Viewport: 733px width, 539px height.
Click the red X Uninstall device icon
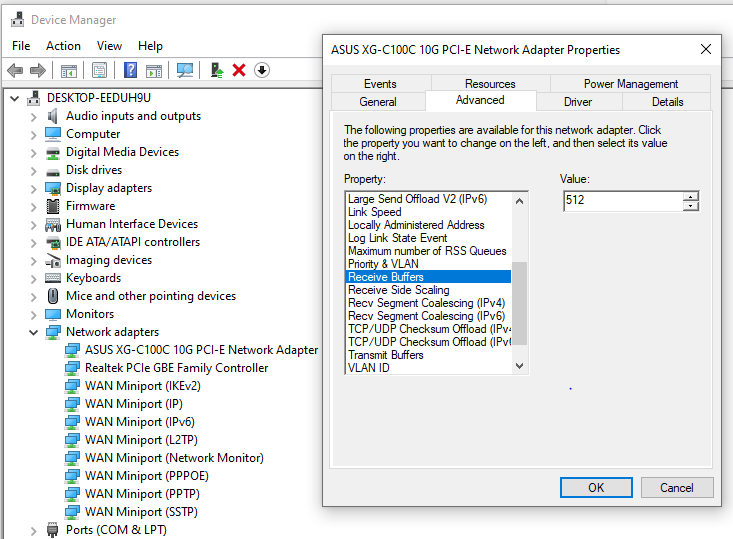pyautogui.click(x=239, y=70)
